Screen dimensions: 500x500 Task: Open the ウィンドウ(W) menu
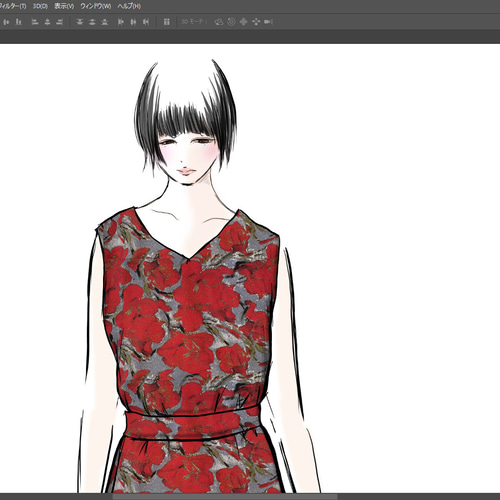(x=95, y=6)
